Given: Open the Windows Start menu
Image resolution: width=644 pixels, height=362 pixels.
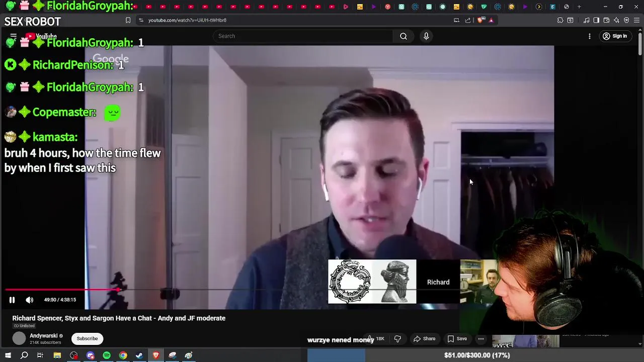Looking at the screenshot, I should click(x=8, y=355).
